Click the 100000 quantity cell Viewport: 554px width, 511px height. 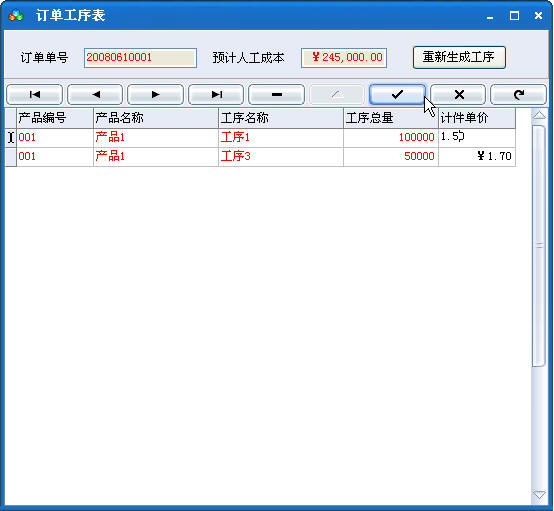[391, 137]
